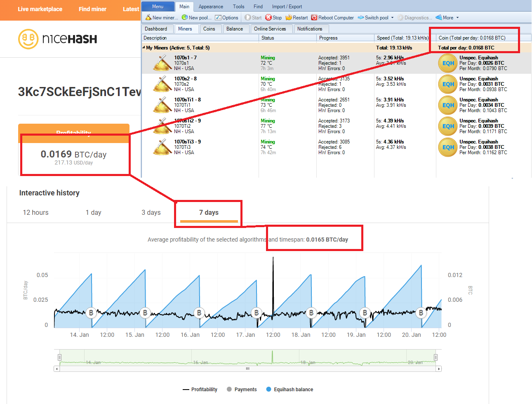Click the chart navigator's right range handle
Image resolution: width=532 pixels, height=404 pixels.
tap(435, 357)
